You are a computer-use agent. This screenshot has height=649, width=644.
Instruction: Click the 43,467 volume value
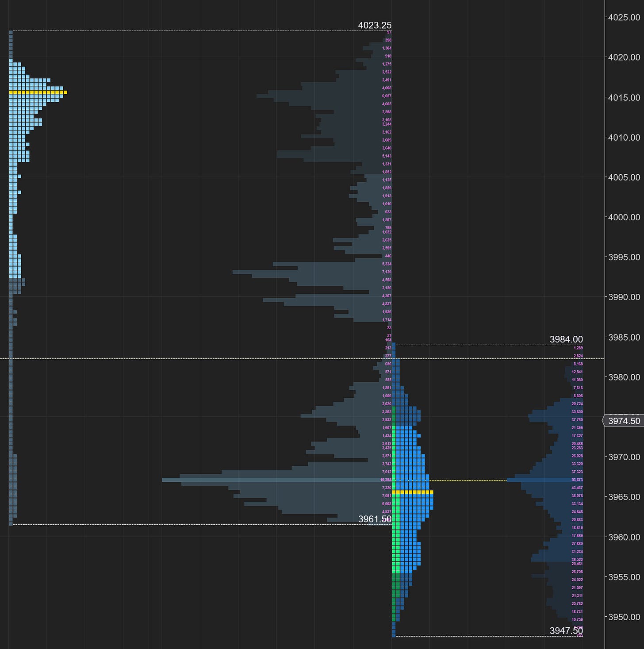click(x=577, y=488)
